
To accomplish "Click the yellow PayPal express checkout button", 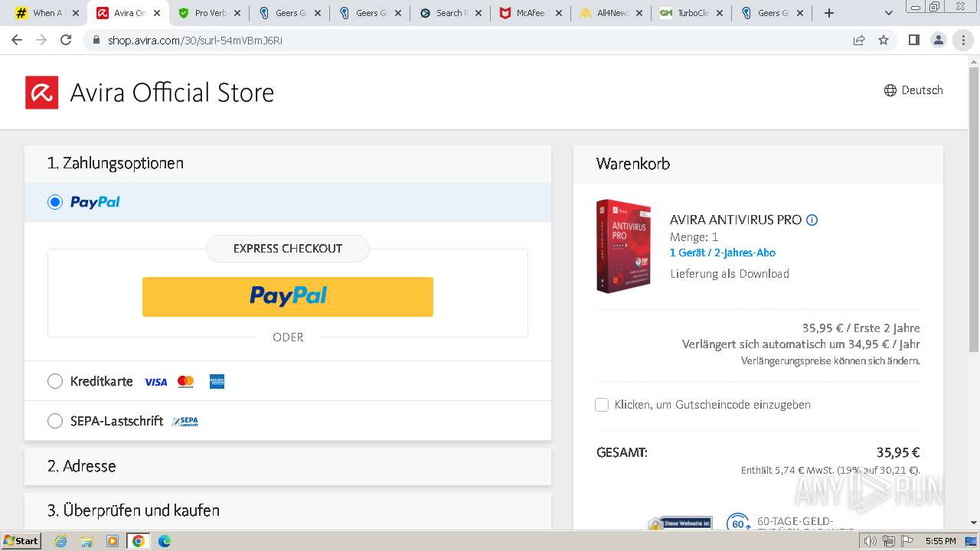I will (x=288, y=296).
